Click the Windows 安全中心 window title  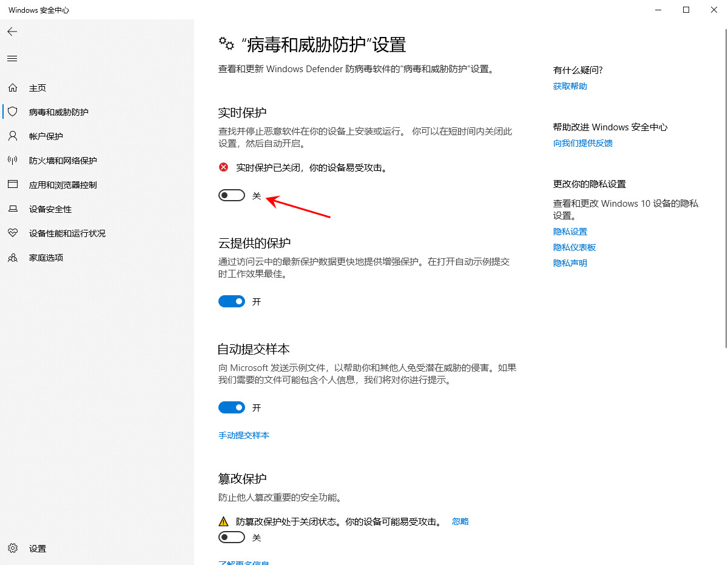[x=39, y=10]
